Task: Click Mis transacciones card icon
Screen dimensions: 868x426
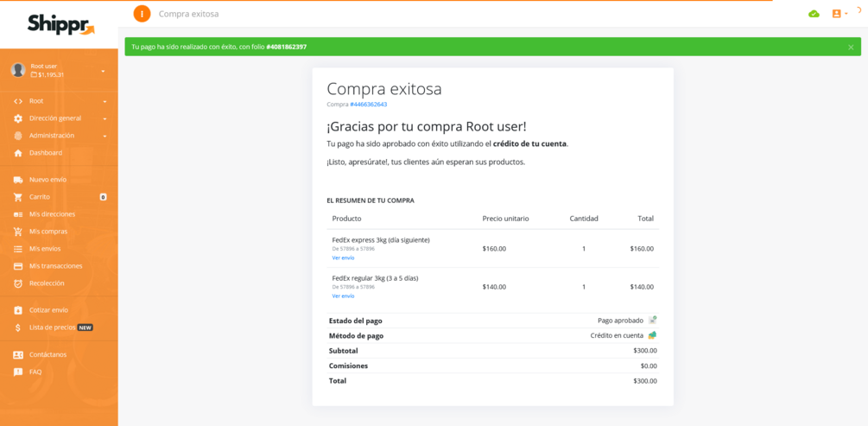Action: (18, 266)
